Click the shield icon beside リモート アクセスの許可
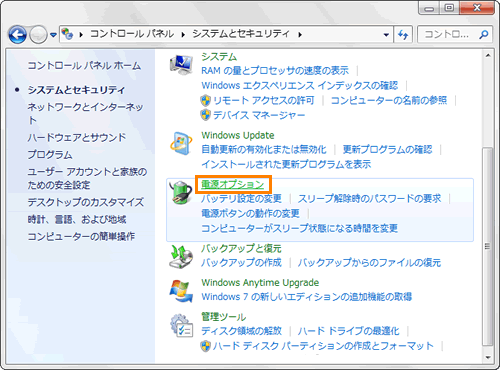This screenshot has height=370, width=500. (x=206, y=100)
